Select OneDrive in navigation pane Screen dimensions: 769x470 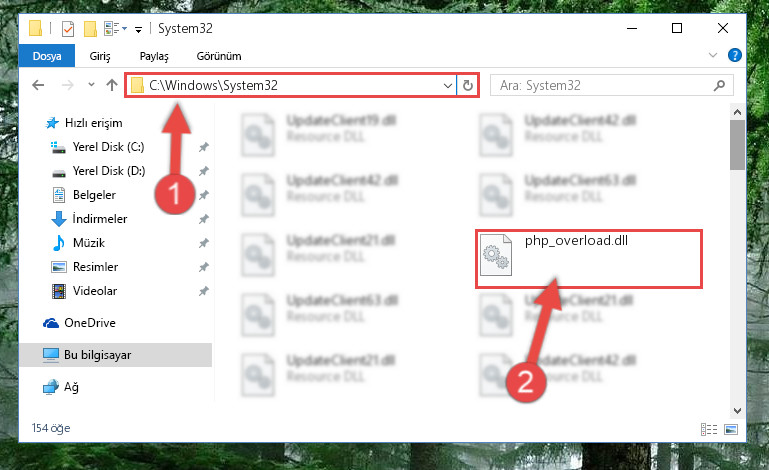tap(90, 323)
